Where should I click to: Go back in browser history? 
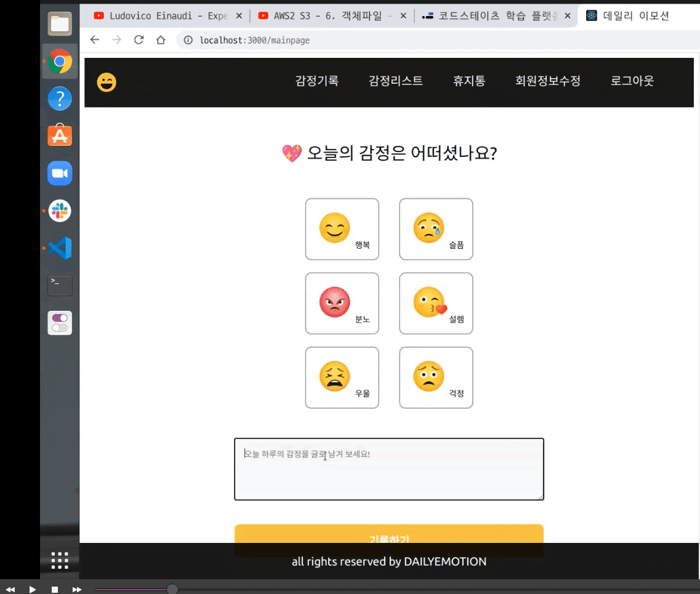click(x=95, y=40)
